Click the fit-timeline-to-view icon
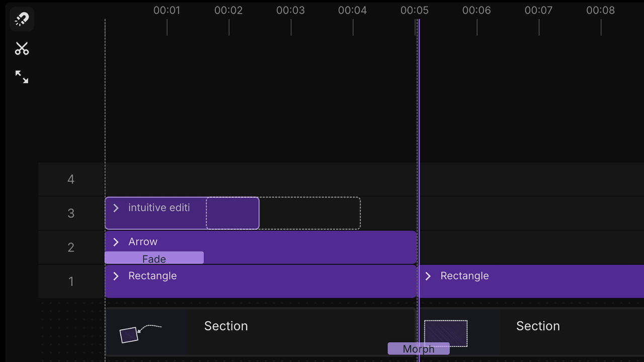The height and width of the screenshot is (362, 644). click(x=22, y=76)
